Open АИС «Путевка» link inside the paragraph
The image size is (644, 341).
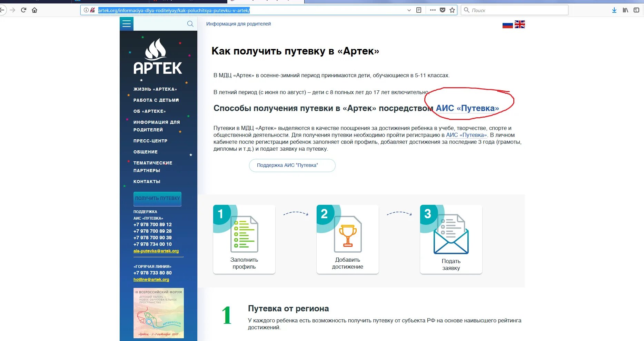click(x=466, y=135)
